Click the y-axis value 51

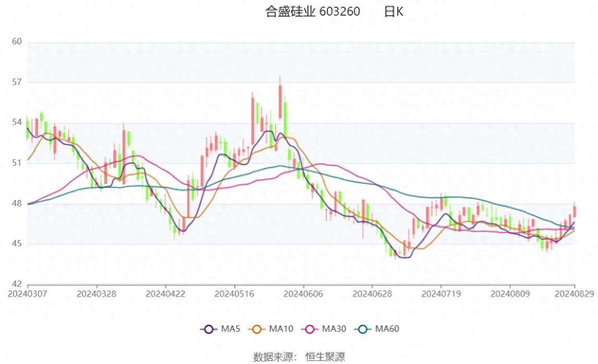pyautogui.click(x=17, y=162)
